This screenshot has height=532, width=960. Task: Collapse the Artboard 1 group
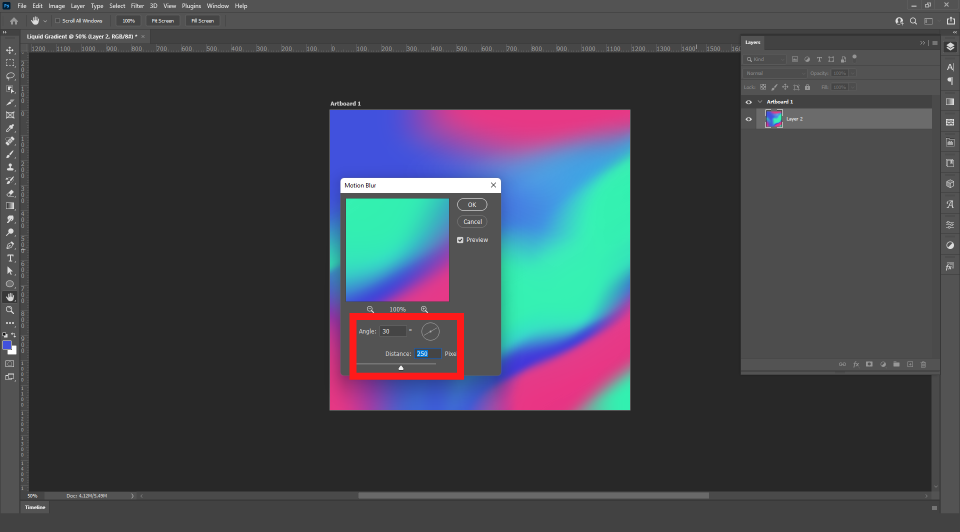point(759,102)
